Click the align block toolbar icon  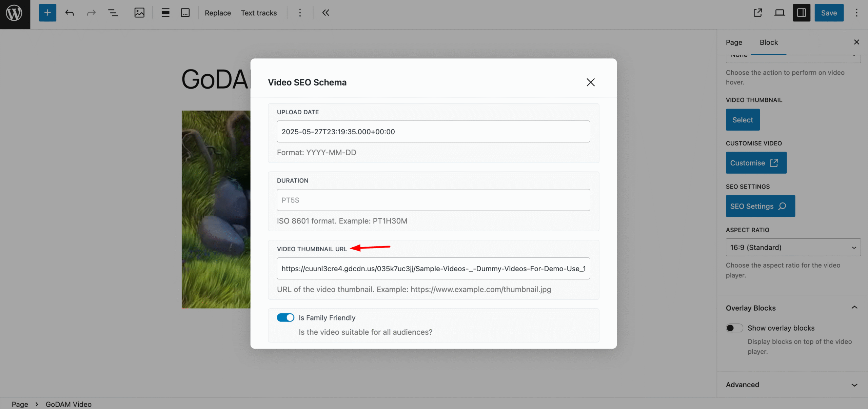point(165,13)
